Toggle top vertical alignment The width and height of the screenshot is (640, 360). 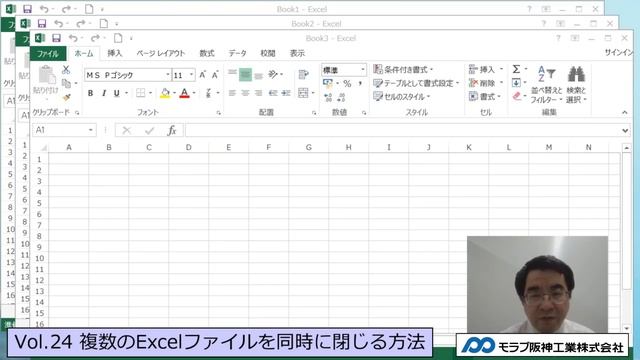[x=232, y=74]
